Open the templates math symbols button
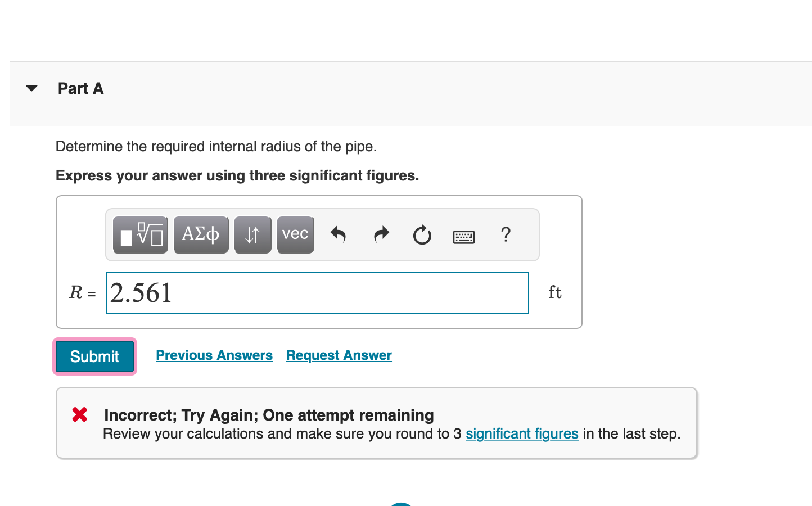This screenshot has height=506, width=812. pos(141,234)
